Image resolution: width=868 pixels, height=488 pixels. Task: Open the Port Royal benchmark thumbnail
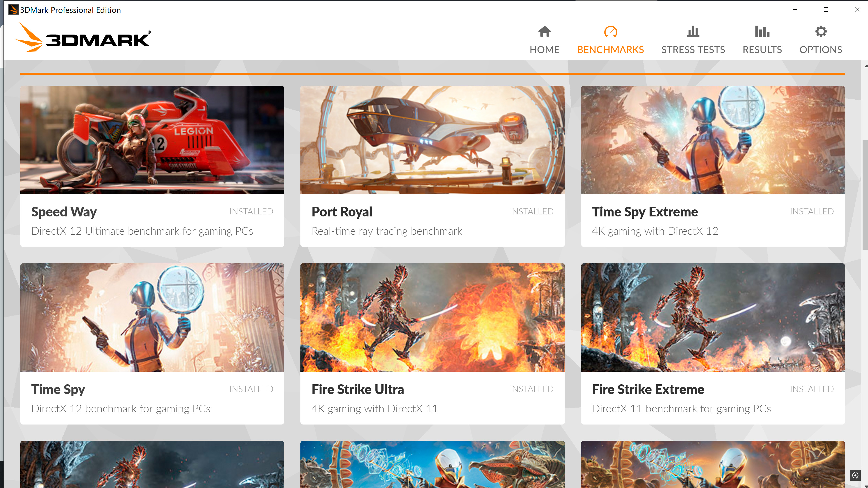pyautogui.click(x=432, y=140)
